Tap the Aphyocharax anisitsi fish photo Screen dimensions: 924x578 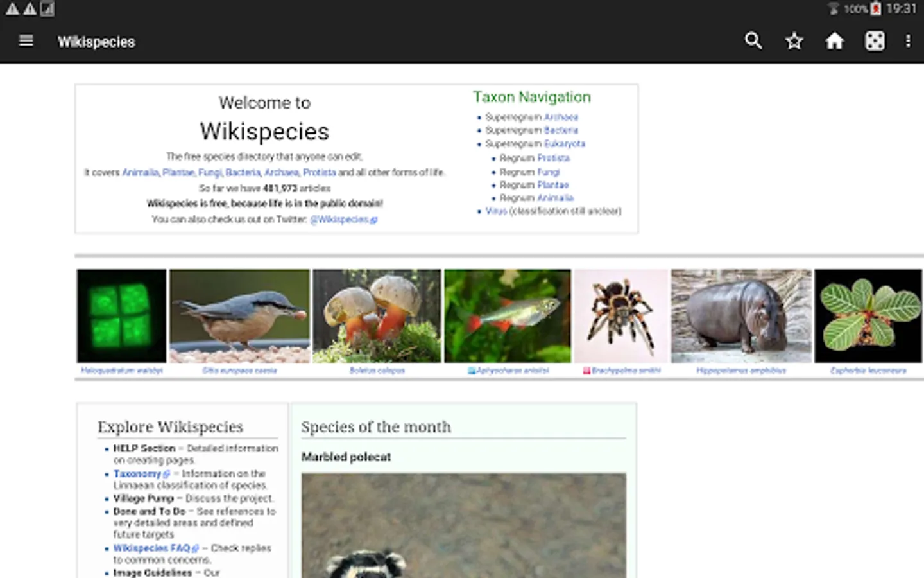coord(508,316)
